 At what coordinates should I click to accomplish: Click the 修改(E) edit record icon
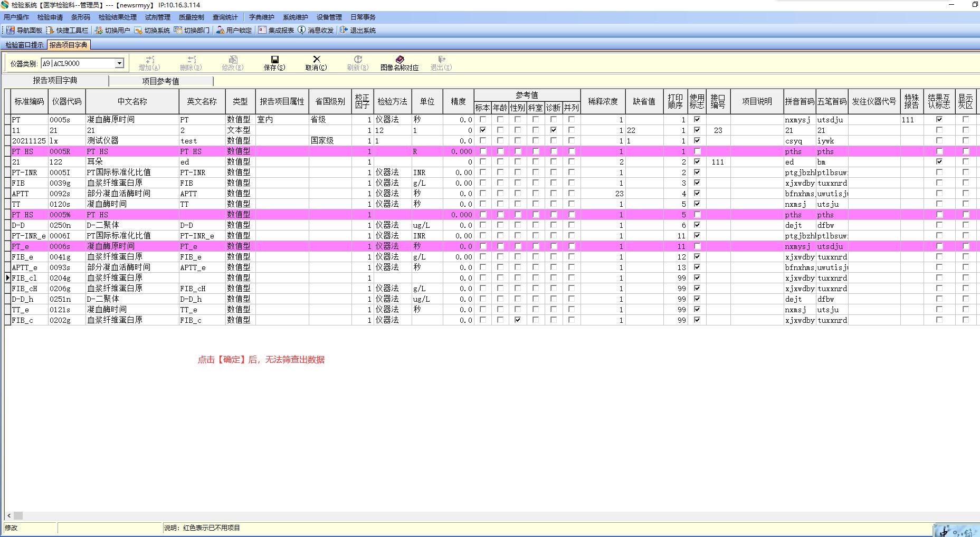coord(233,59)
